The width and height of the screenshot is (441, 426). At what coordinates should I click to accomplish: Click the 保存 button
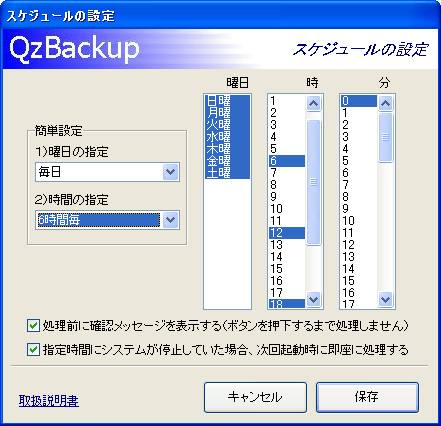coord(367,397)
